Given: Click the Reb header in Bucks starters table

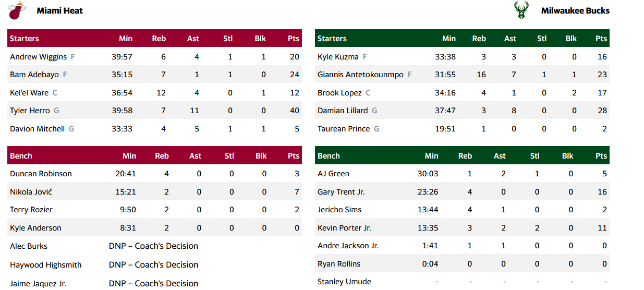Looking at the screenshot, I should (x=479, y=39).
